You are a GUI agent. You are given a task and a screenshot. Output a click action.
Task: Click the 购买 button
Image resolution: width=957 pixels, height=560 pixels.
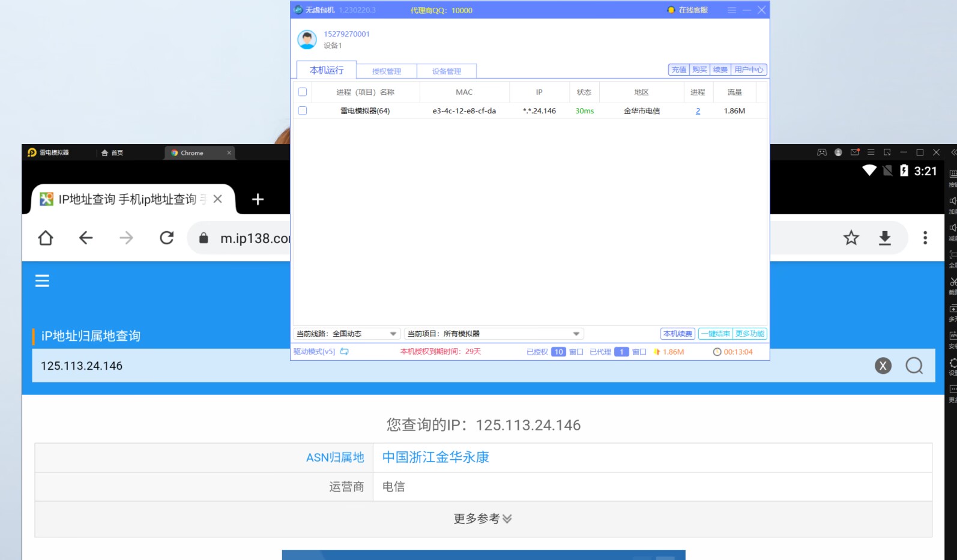coord(699,70)
